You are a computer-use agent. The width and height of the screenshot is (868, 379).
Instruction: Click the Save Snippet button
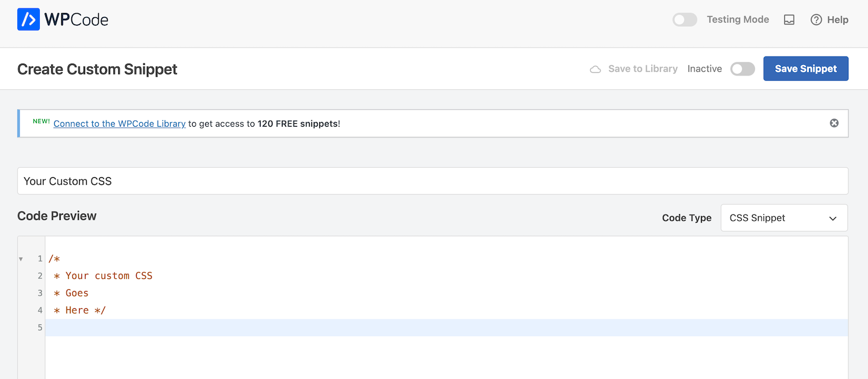[806, 68]
